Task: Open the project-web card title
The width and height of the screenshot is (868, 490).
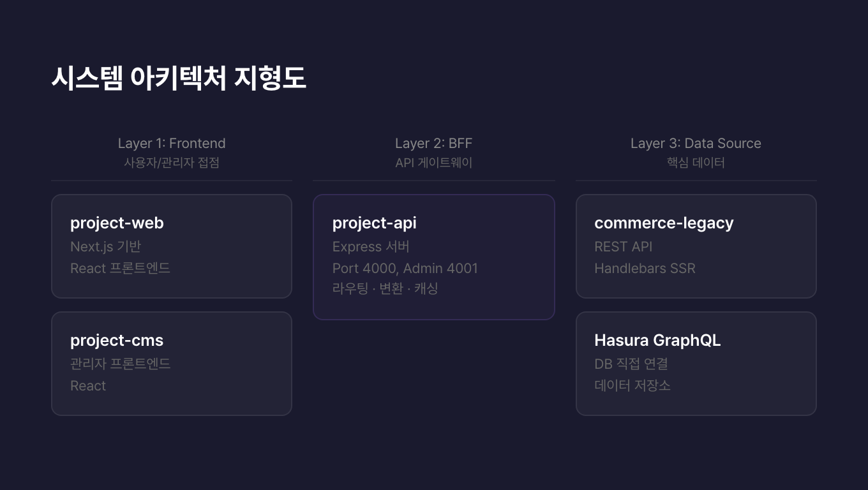Action: [x=117, y=223]
